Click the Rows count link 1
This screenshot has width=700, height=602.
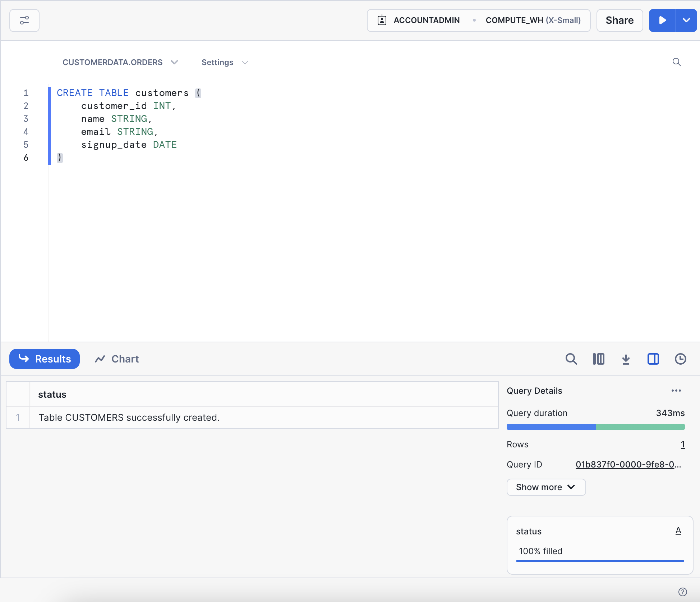coord(683,444)
